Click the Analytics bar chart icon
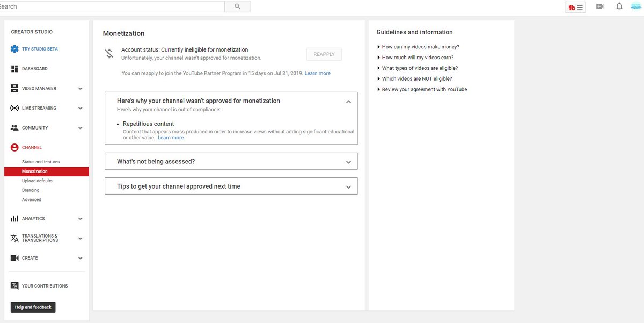 [x=14, y=219]
